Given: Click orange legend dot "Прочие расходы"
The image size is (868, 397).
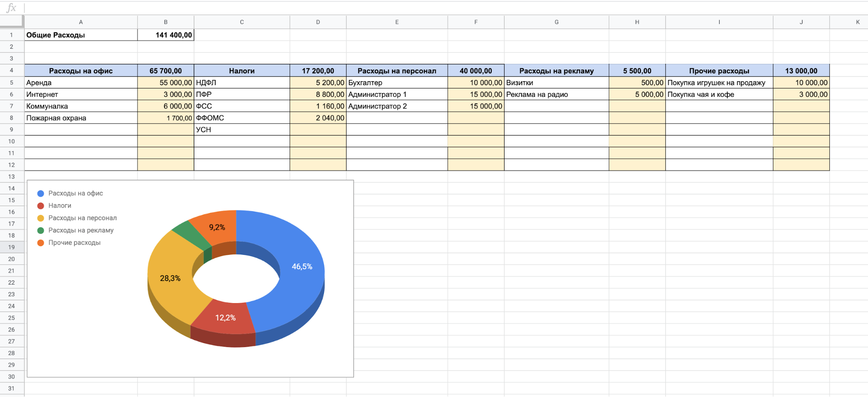Looking at the screenshot, I should tap(41, 243).
